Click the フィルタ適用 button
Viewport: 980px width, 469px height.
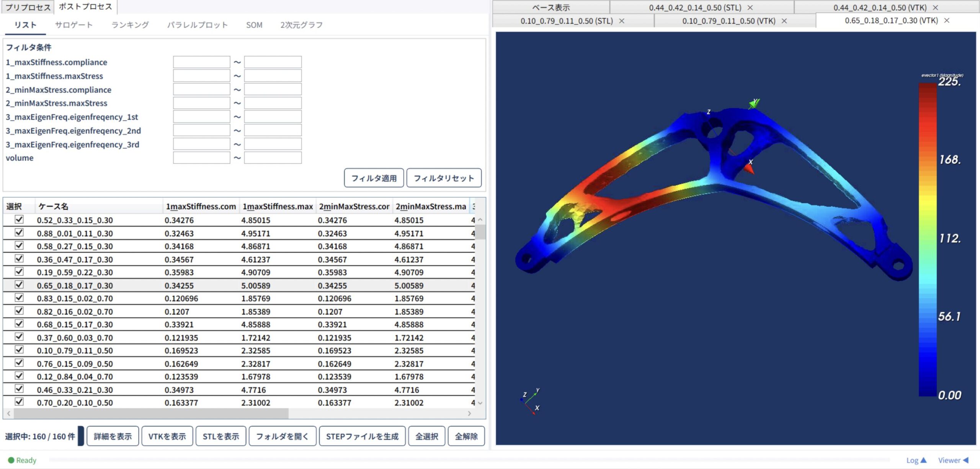(374, 178)
